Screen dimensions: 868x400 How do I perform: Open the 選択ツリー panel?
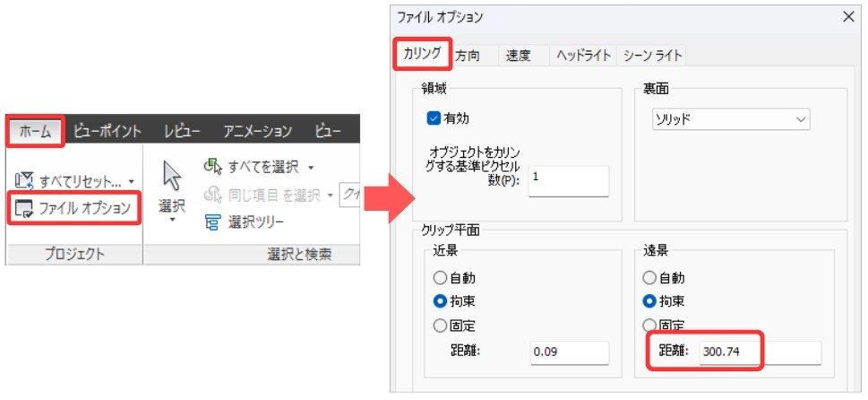[x=245, y=222]
